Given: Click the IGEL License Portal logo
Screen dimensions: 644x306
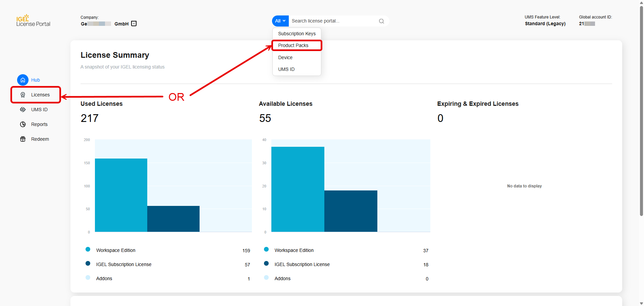Looking at the screenshot, I should coord(33,20).
